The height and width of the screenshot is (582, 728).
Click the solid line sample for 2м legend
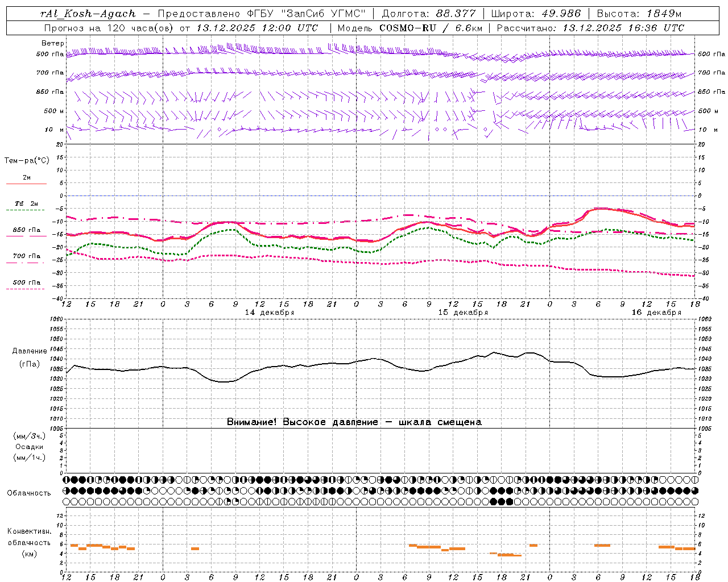click(x=26, y=184)
